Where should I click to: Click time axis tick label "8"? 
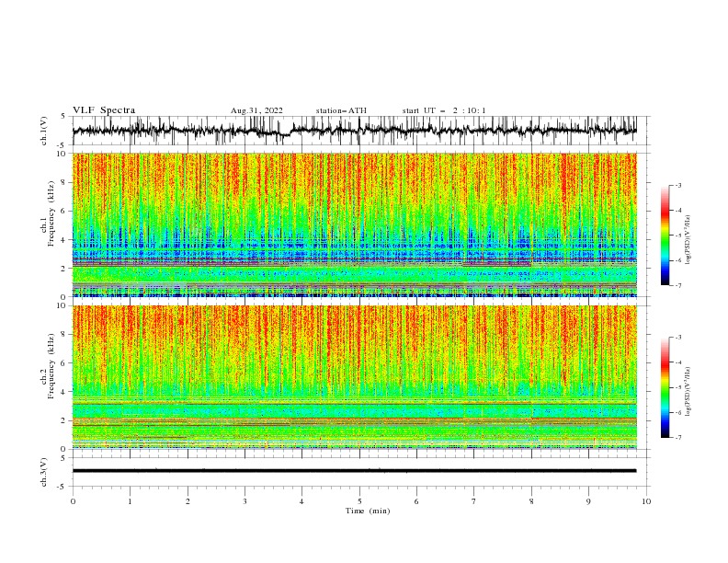[x=531, y=501]
